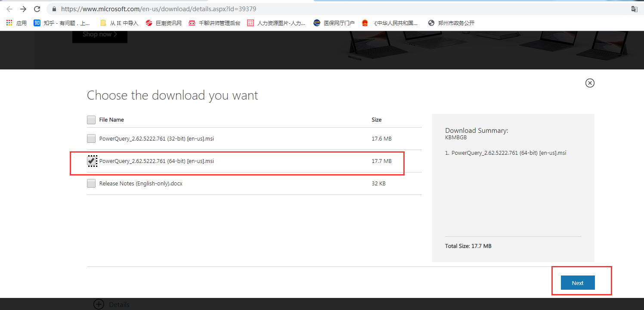Check the PowerQuery 32-bit file checkbox

[x=91, y=138]
